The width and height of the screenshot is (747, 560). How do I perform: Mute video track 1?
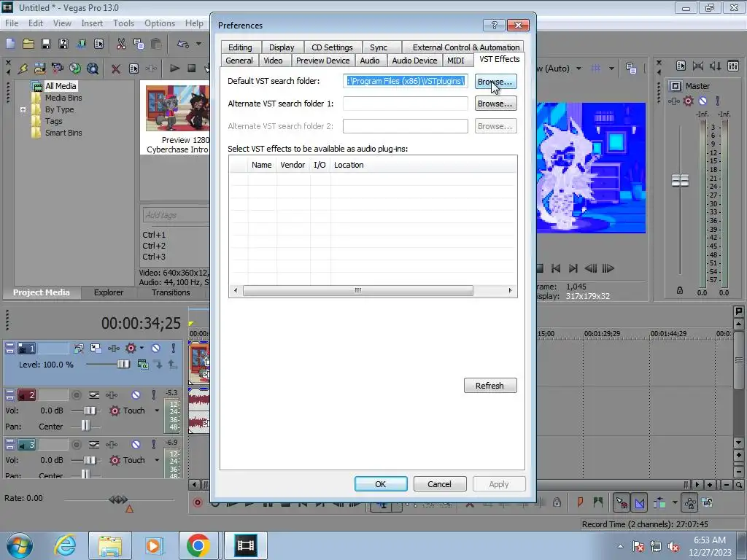[x=156, y=349]
